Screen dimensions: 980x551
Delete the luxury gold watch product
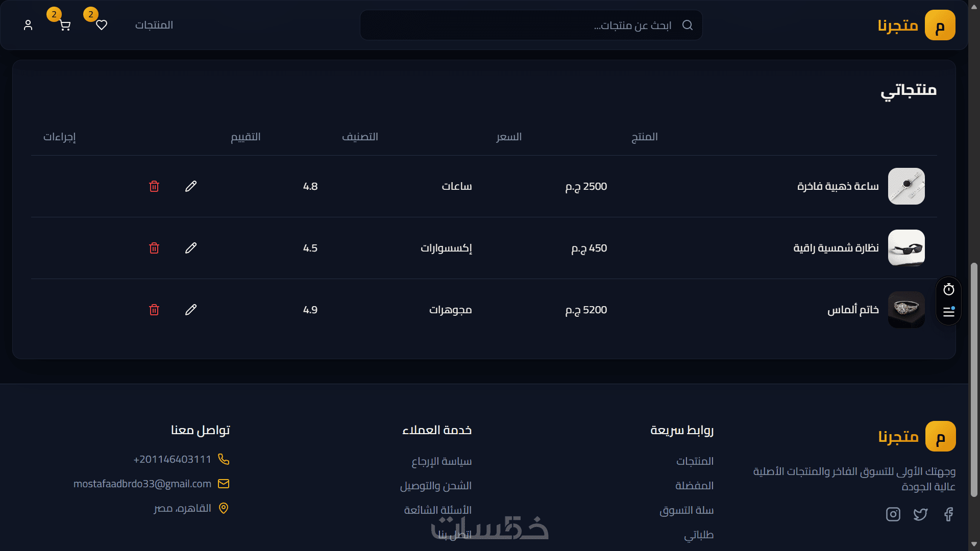coord(154,186)
